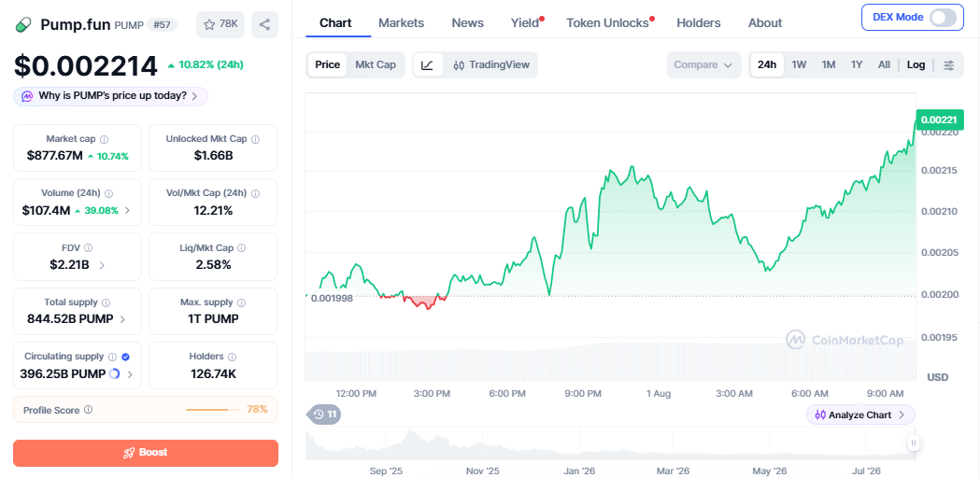The height and width of the screenshot is (478, 980).
Task: Switch to TradingView candlestick view
Action: click(491, 65)
